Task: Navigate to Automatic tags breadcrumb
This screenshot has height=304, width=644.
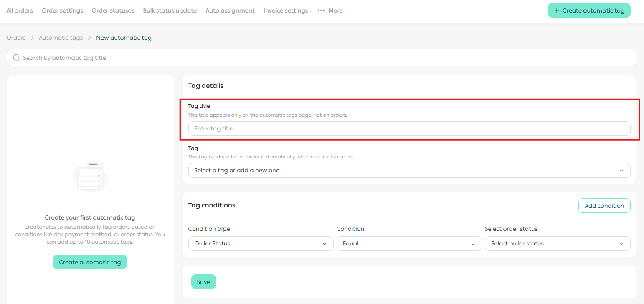Action: coord(61,38)
